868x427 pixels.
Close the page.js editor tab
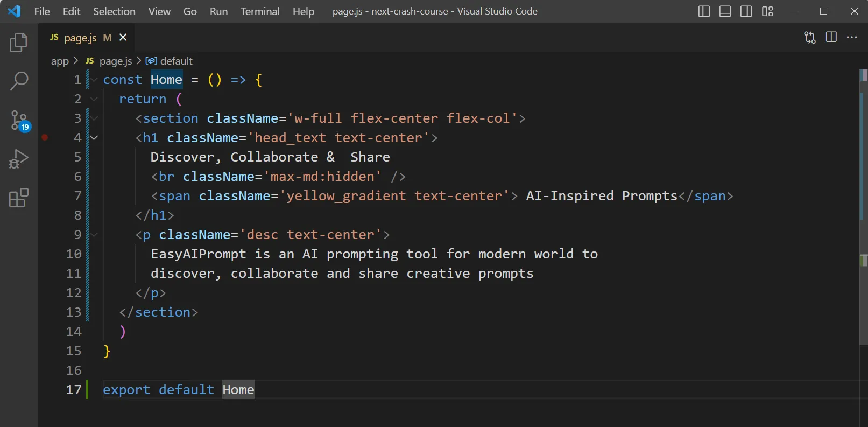click(x=123, y=37)
